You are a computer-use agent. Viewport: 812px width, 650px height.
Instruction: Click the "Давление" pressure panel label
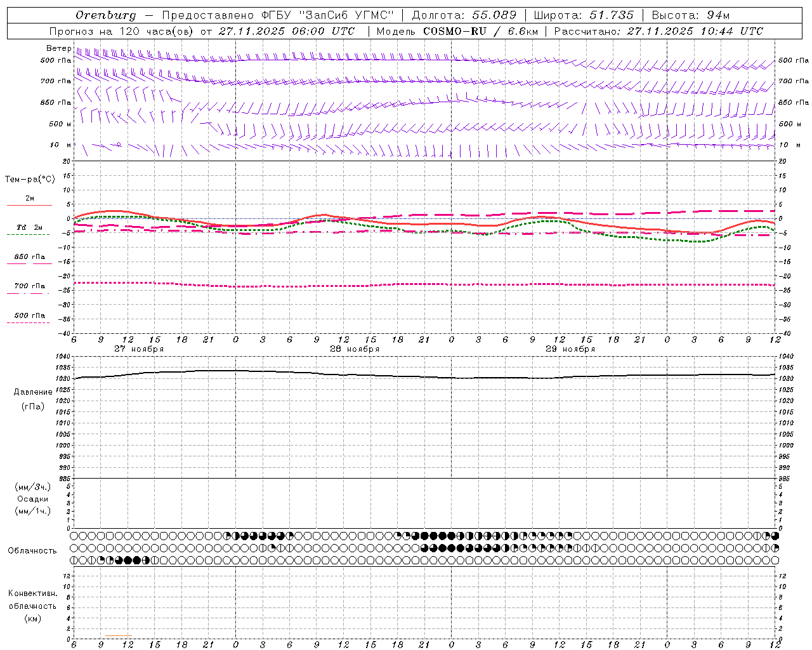point(33,392)
